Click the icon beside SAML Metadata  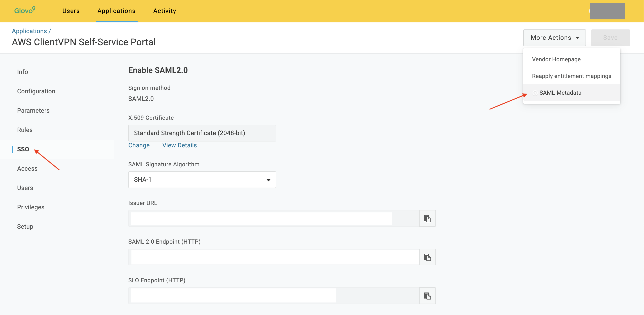(x=535, y=93)
